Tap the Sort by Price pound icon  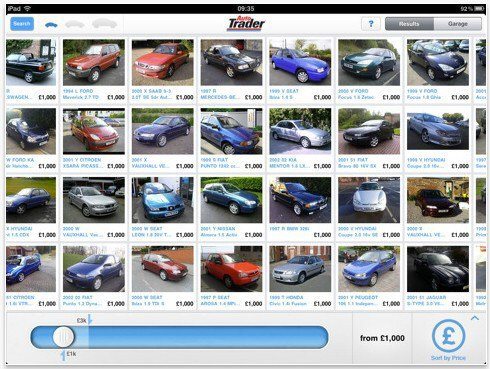pyautogui.click(x=448, y=336)
